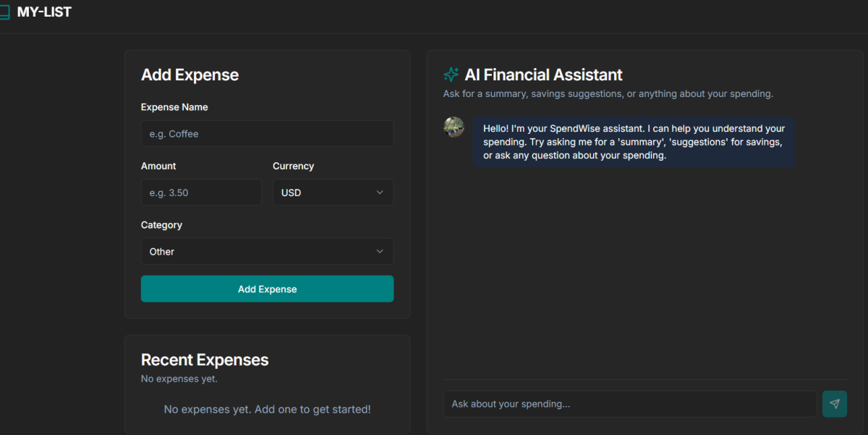Click into the Amount input box

[201, 193]
